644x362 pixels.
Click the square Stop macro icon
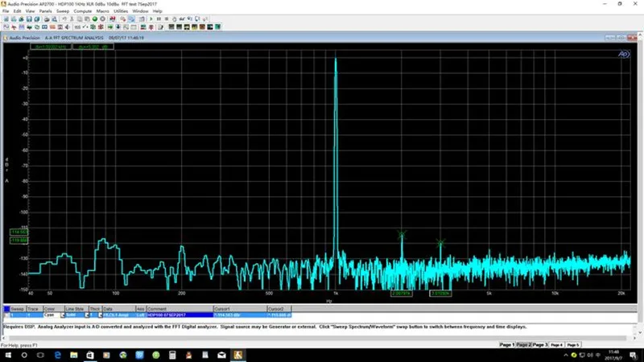tap(167, 19)
